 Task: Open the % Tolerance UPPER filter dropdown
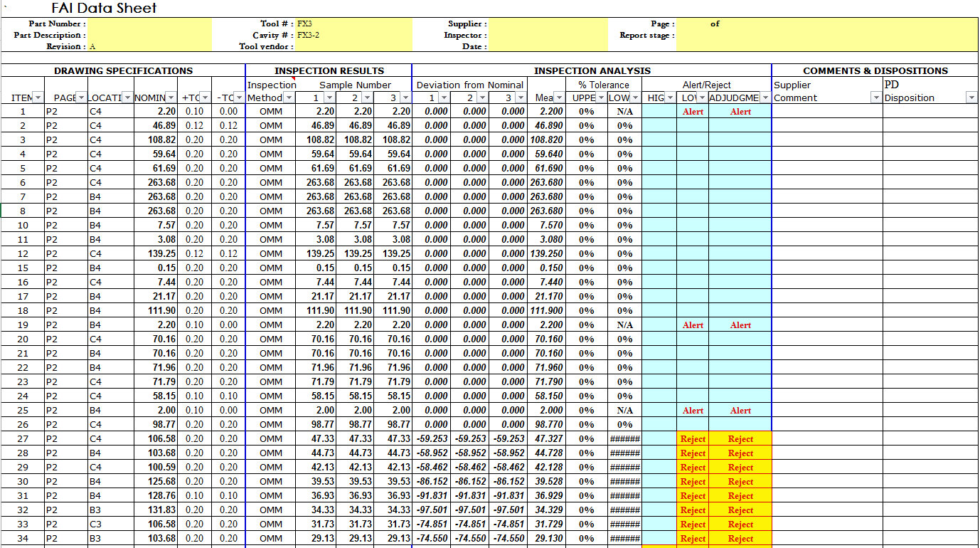[601, 98]
